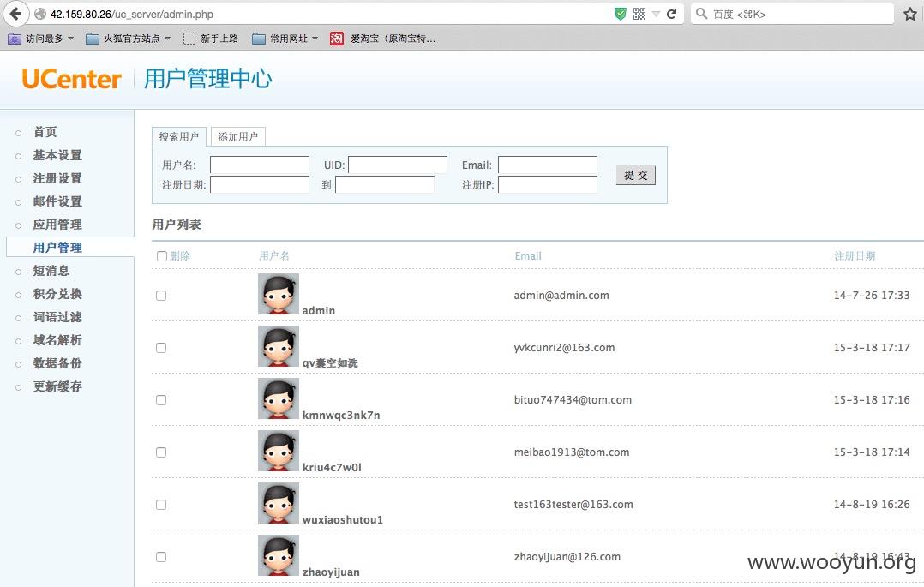Click avatar of user kmnwqc3nk7n
Viewport: 924px width, 587px height.
[x=278, y=399]
